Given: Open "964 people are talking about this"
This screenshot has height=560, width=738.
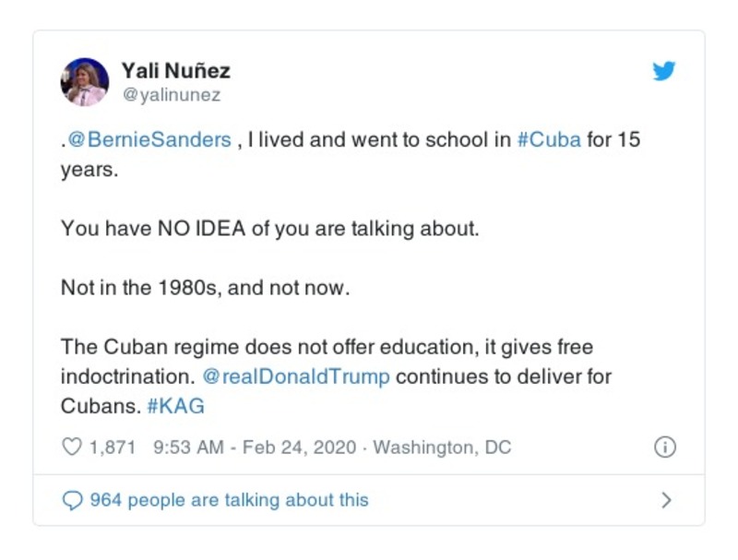Looking at the screenshot, I should pos(229,500).
